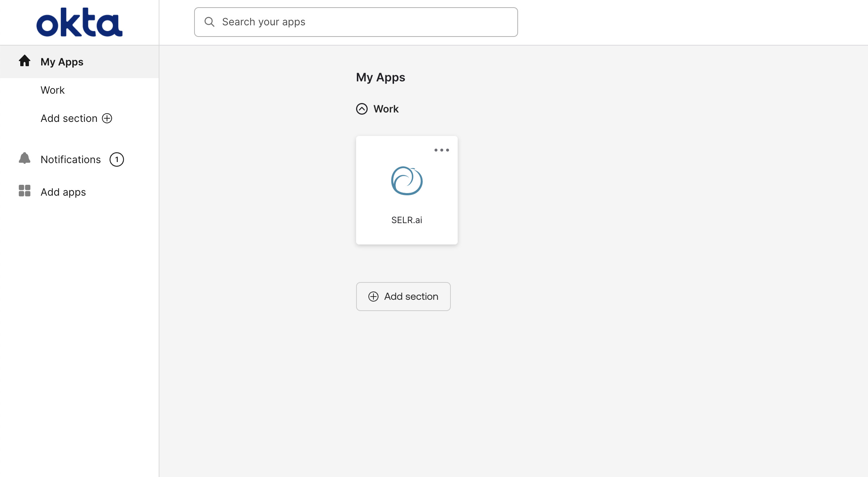868x477 pixels.
Task: Focus the Search your apps field
Action: coord(356,22)
